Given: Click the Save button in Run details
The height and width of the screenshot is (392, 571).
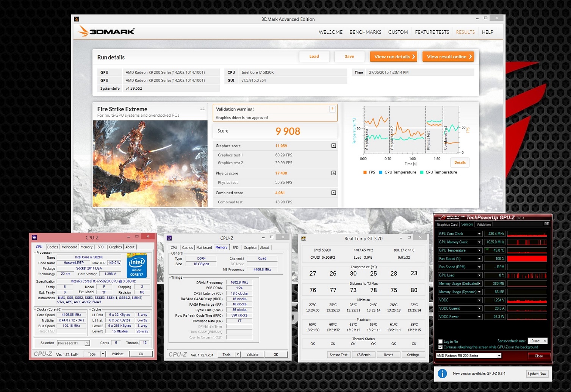Looking at the screenshot, I should click(x=349, y=56).
